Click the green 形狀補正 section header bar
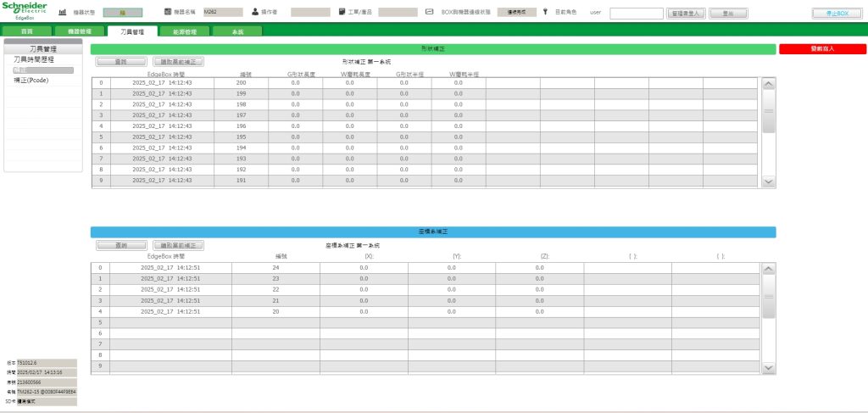Viewport: 868px width, 413px height. [433, 48]
